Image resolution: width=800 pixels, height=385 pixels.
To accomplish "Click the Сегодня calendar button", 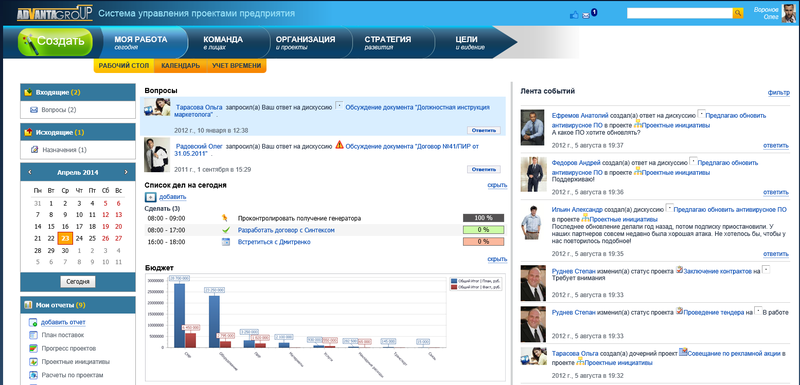I will click(x=78, y=281).
